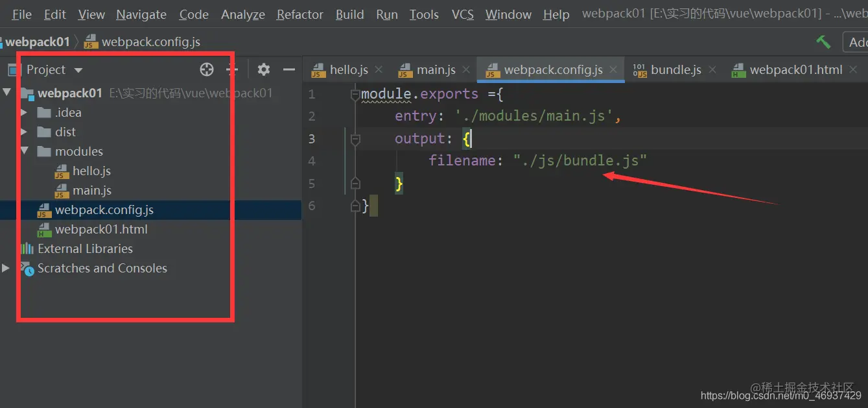Open Project panel gear settings
The height and width of the screenshot is (408, 868).
263,69
